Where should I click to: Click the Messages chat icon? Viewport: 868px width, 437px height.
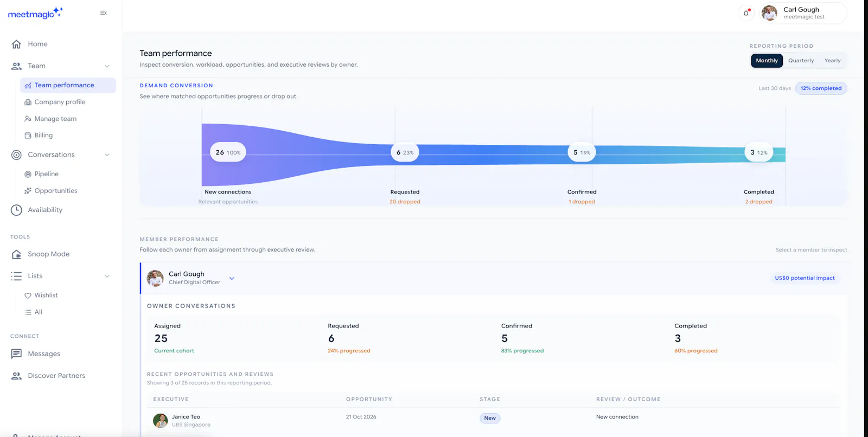click(x=17, y=354)
